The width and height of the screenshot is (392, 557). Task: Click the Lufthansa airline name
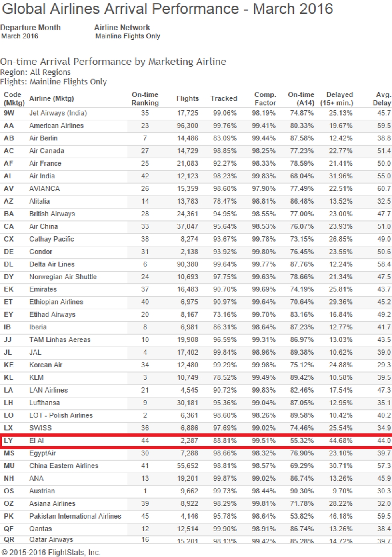(x=44, y=403)
